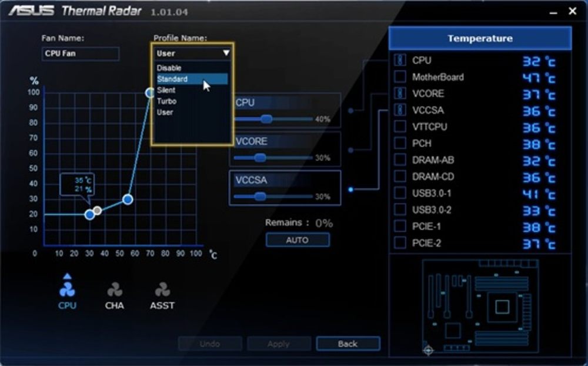Screen dimensions: 588x366
Task: Click the DRAM-CD label in the temperature list
Action: coord(433,177)
